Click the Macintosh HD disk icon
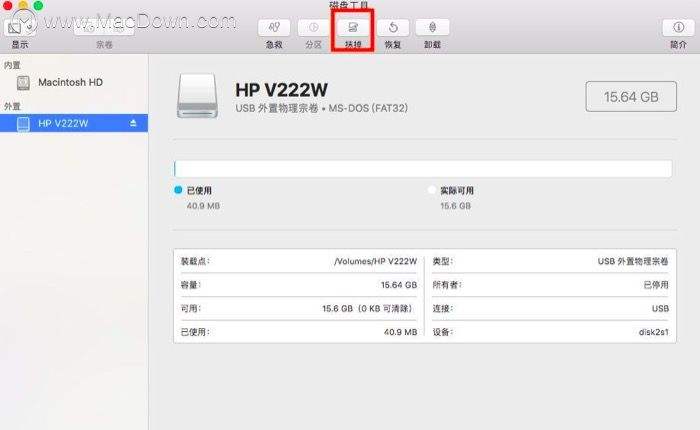The width and height of the screenshot is (700, 430). click(23, 83)
